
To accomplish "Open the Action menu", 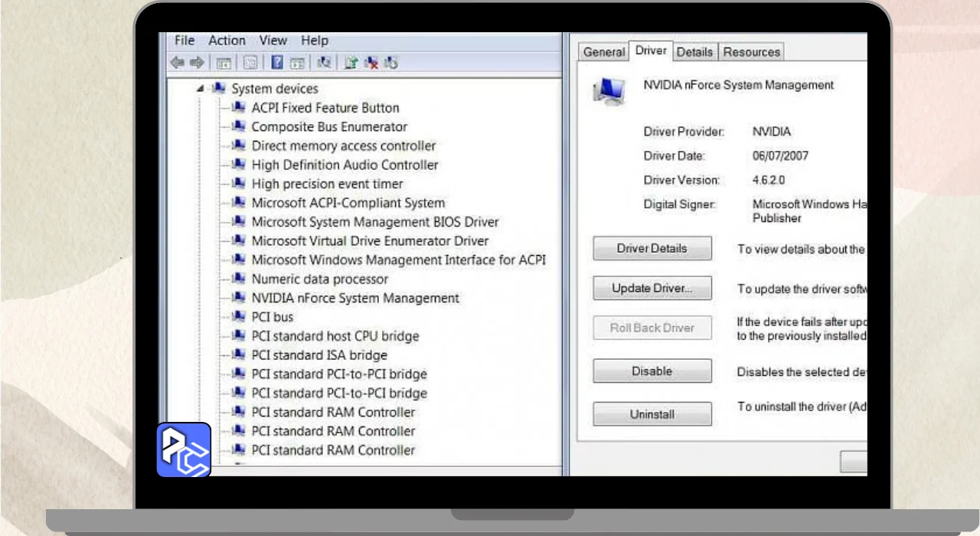I will [x=227, y=41].
